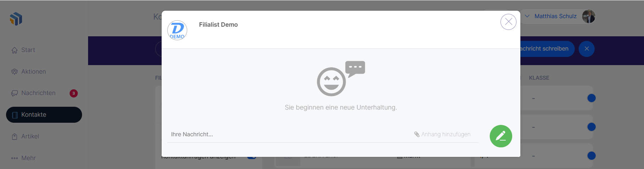
Task: Close the Filialist Demo chat dialog
Action: [x=508, y=22]
